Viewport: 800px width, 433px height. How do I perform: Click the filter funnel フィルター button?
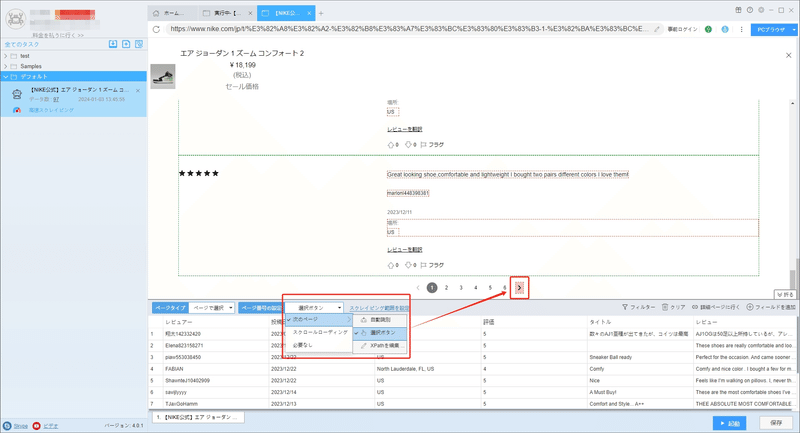click(638, 307)
